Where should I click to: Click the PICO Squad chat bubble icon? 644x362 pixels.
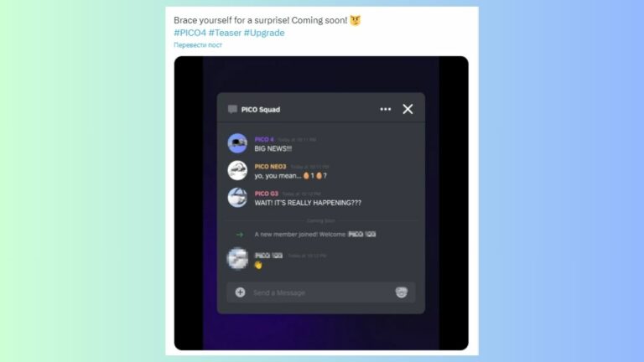click(232, 109)
